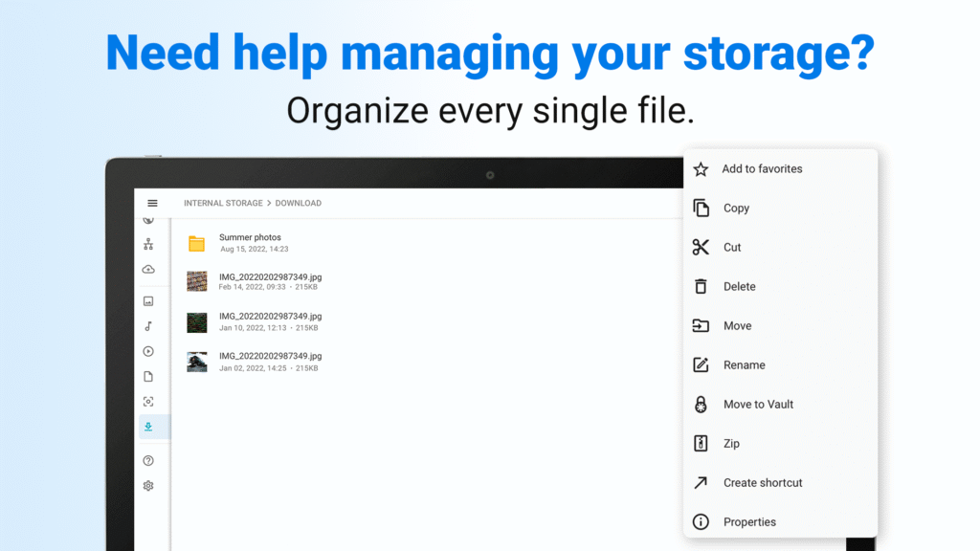
Task: Click the DOWNLOAD breadcrumb label
Action: click(x=298, y=203)
